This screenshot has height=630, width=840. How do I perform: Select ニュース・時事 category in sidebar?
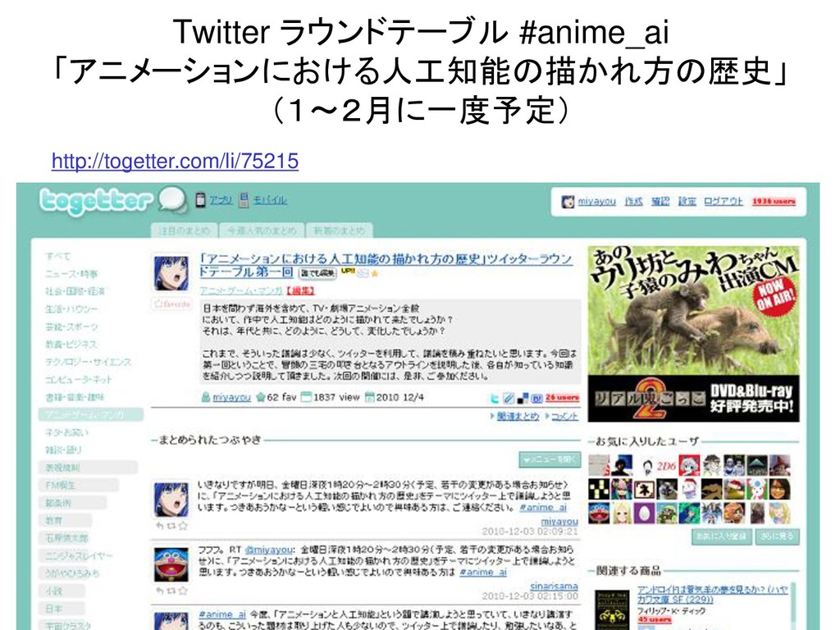tap(72, 274)
